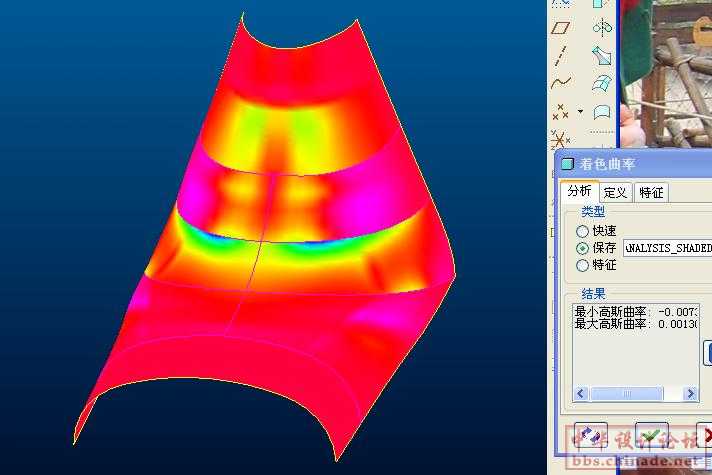Select the coordinate system tool
This screenshot has width=712, height=475.
(560, 139)
